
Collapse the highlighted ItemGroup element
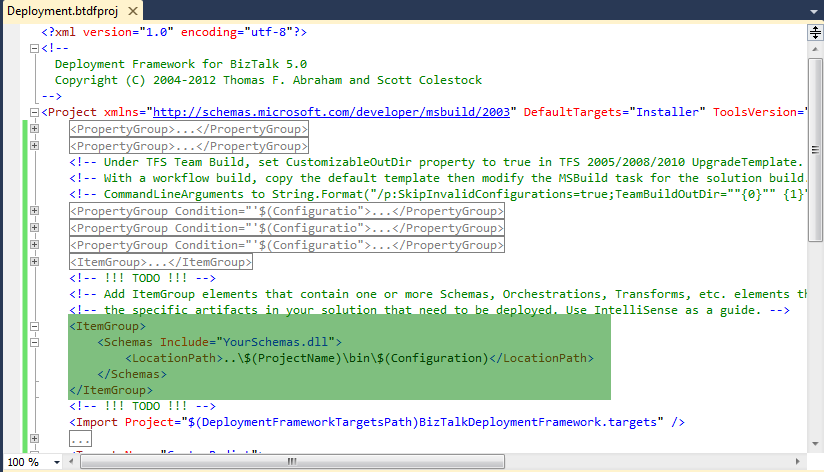(x=34, y=326)
